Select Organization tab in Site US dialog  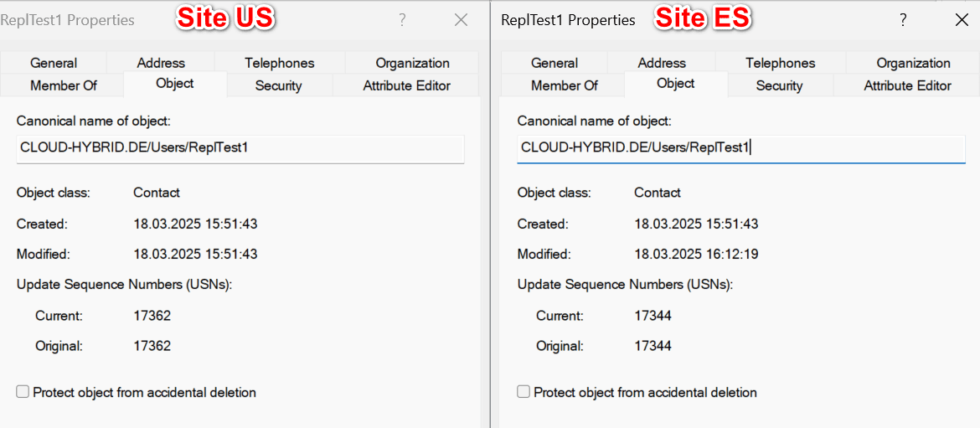tap(412, 63)
